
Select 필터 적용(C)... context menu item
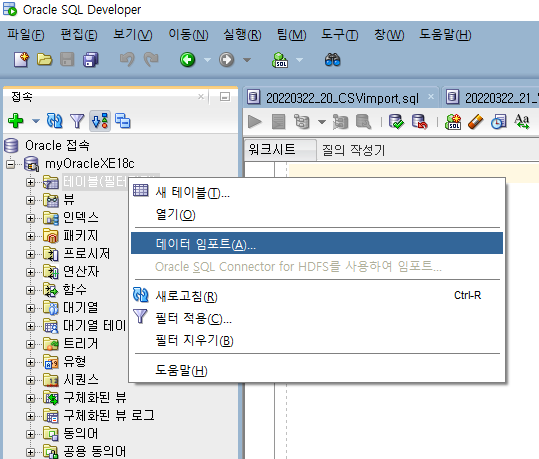tap(317, 318)
